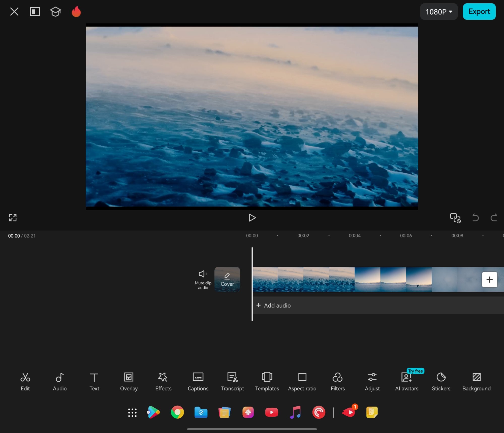The width and height of the screenshot is (504, 433).
Task: Edit the Cover thumbnail
Action: [x=227, y=279]
